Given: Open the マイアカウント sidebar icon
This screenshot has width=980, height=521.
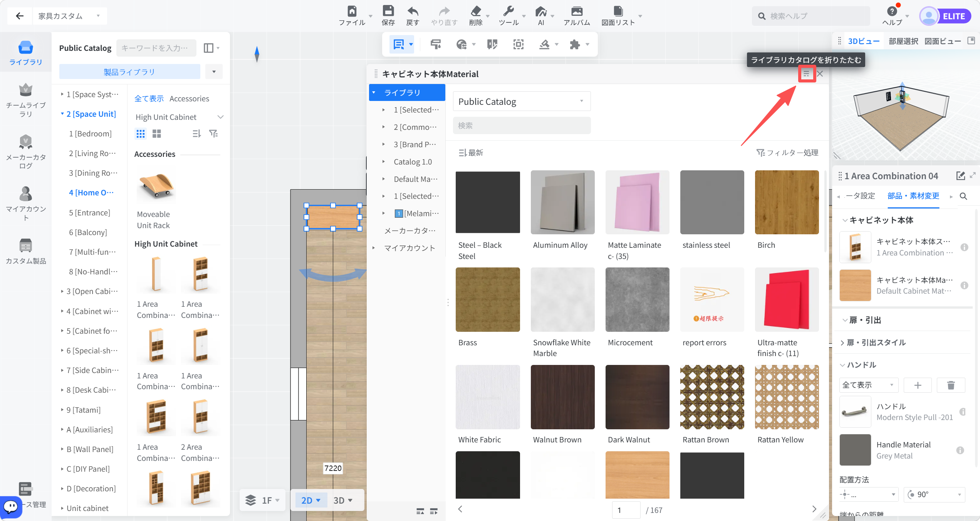Looking at the screenshot, I should coord(25,193).
